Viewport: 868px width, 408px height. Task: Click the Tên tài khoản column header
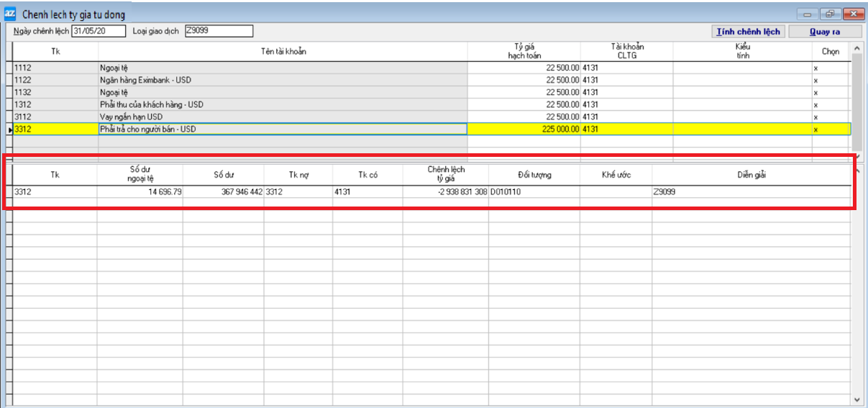point(283,51)
